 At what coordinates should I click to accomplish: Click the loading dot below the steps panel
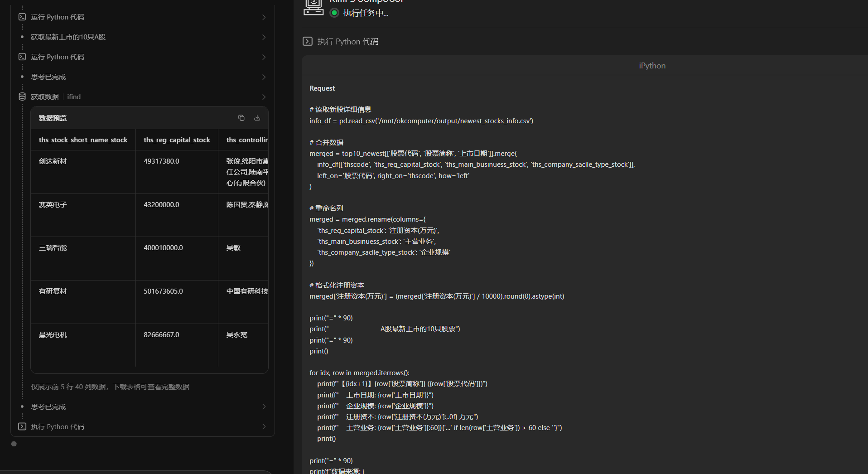click(14, 444)
